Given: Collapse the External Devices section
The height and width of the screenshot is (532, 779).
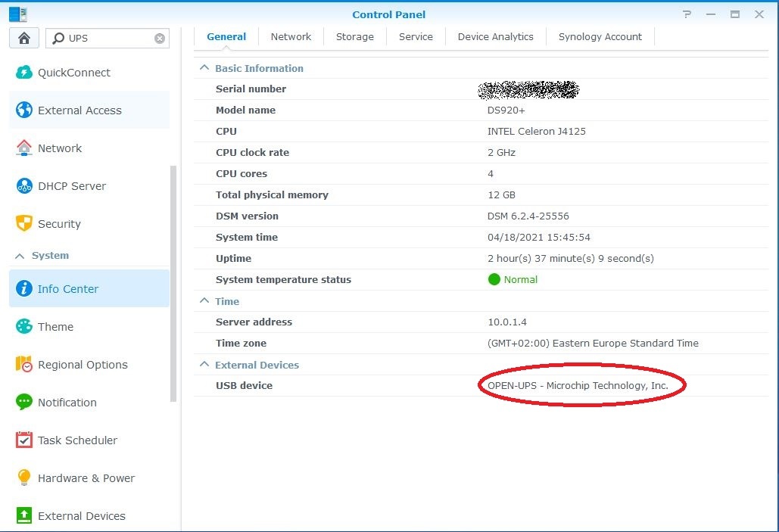Looking at the screenshot, I should point(204,365).
